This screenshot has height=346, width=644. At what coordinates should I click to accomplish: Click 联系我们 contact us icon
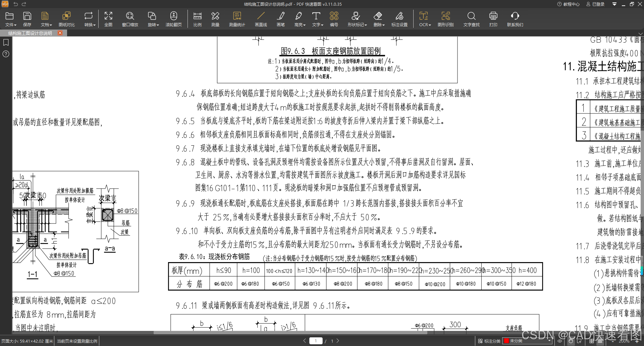click(x=515, y=19)
